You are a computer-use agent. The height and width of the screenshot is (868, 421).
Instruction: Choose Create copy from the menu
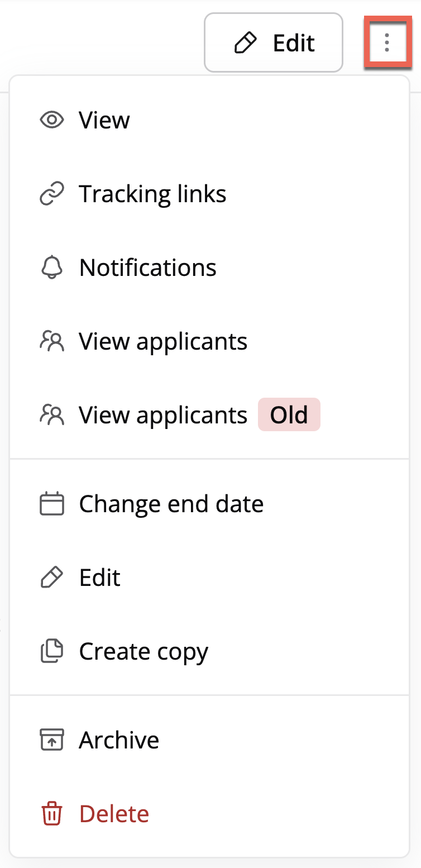pos(143,651)
